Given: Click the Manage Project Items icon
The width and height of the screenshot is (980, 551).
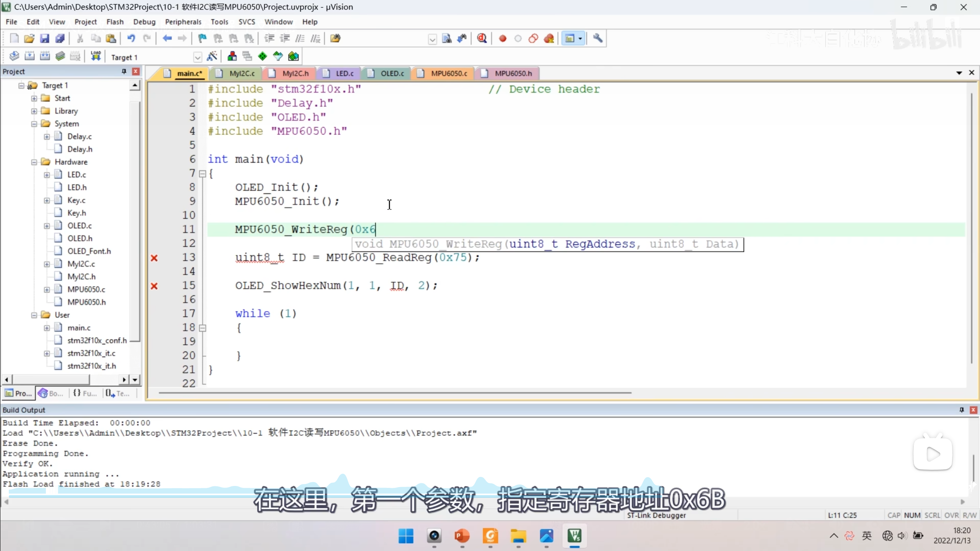Looking at the screenshot, I should [232, 57].
